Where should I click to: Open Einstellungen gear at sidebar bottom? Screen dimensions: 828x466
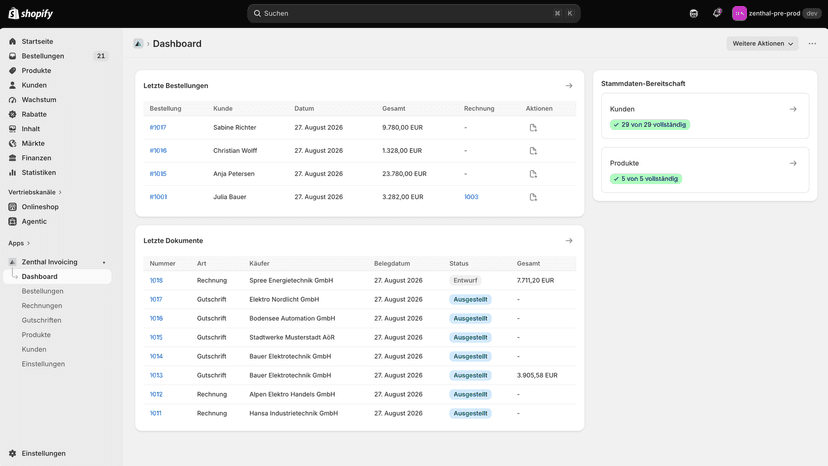(13, 453)
